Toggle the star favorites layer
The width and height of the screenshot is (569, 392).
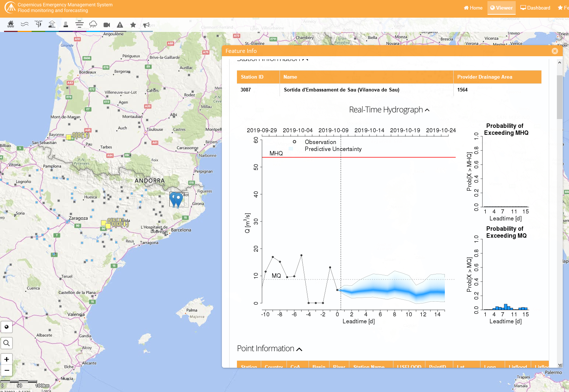tap(133, 25)
